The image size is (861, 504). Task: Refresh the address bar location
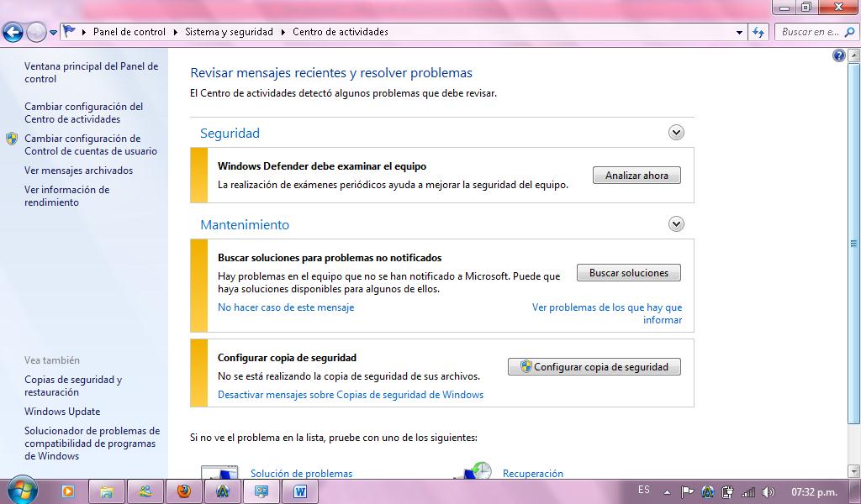(x=758, y=33)
